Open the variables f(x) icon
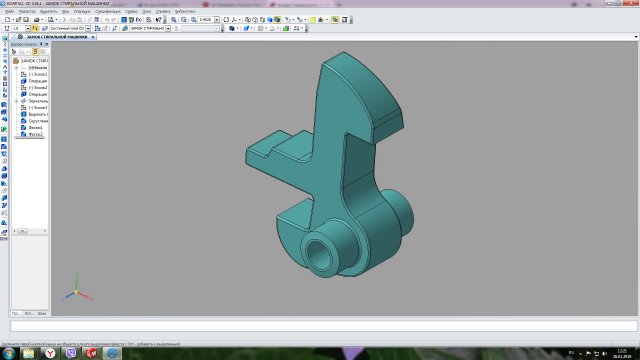Viewport: 640px width, 360px height. [x=139, y=20]
